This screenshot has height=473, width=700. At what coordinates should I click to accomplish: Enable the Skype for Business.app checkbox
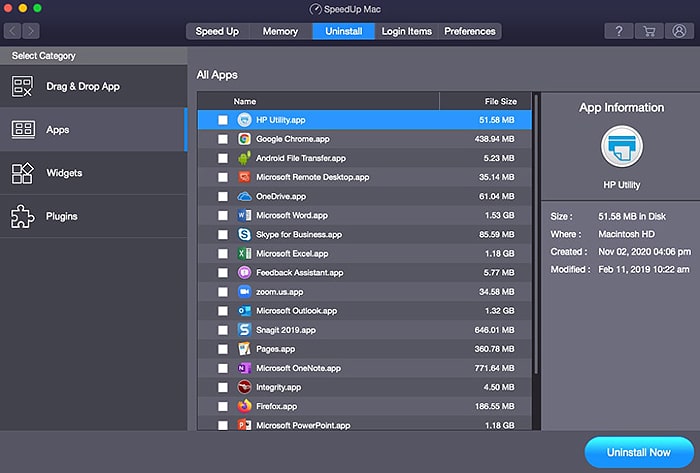point(223,235)
